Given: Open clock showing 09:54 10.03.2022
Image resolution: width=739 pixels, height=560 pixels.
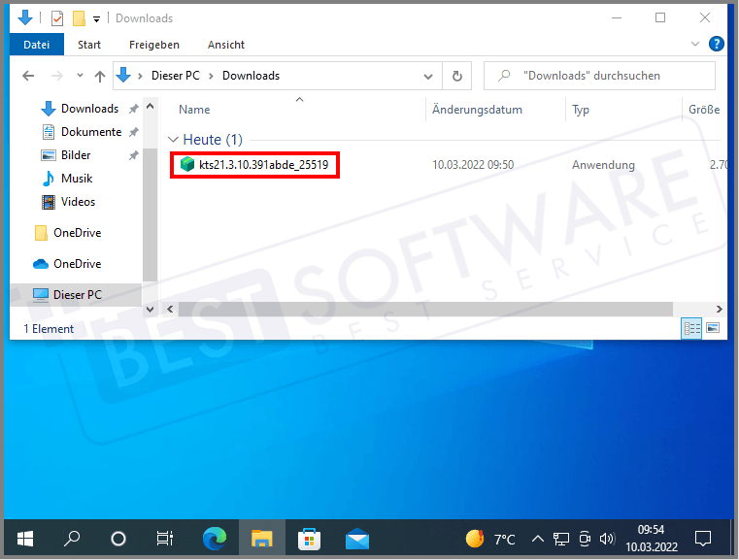Looking at the screenshot, I should click(x=652, y=539).
